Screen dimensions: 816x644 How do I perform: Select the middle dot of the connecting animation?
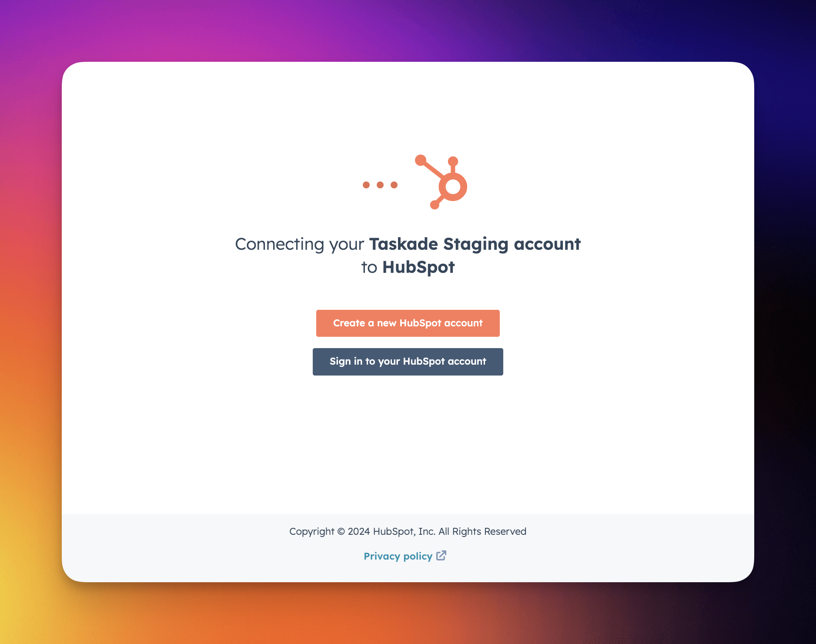(380, 185)
